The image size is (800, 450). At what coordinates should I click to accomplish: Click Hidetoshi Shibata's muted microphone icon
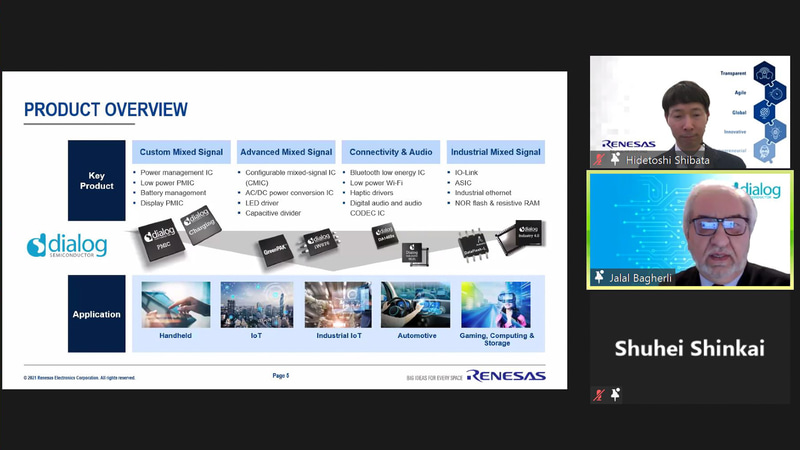tap(599, 160)
